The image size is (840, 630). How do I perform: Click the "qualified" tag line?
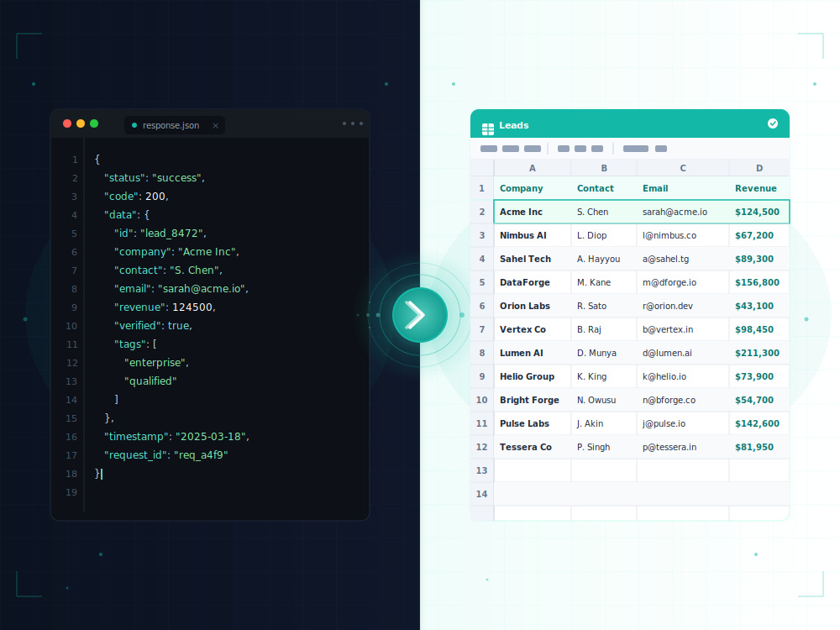[150, 381]
